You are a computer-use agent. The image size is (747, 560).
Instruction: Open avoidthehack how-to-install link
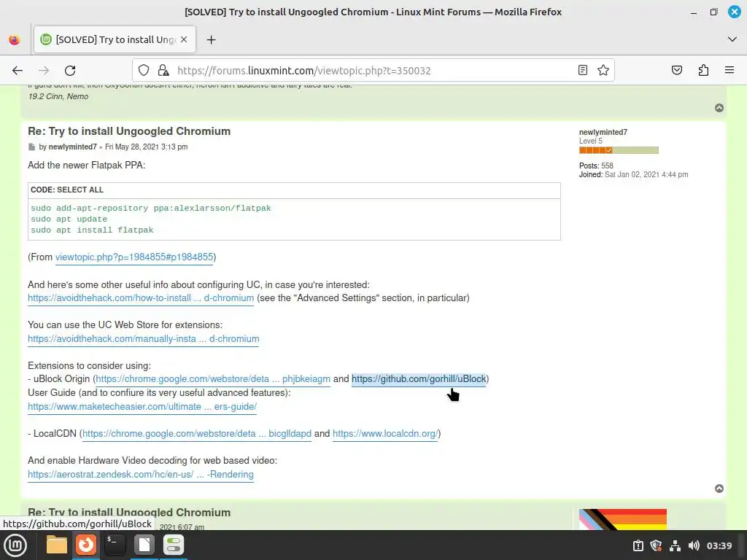pos(141,298)
